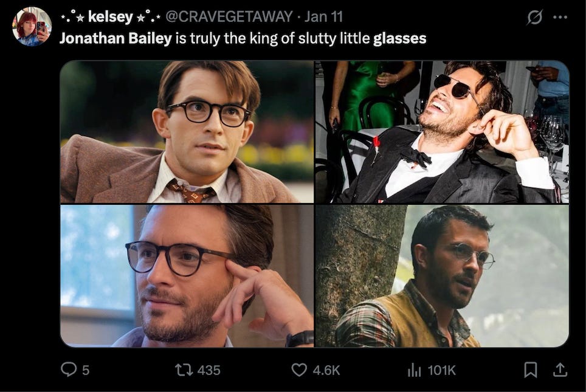The width and height of the screenshot is (586, 392).
Task: Click the Jan 11 timestamp link
Action: pos(324,18)
